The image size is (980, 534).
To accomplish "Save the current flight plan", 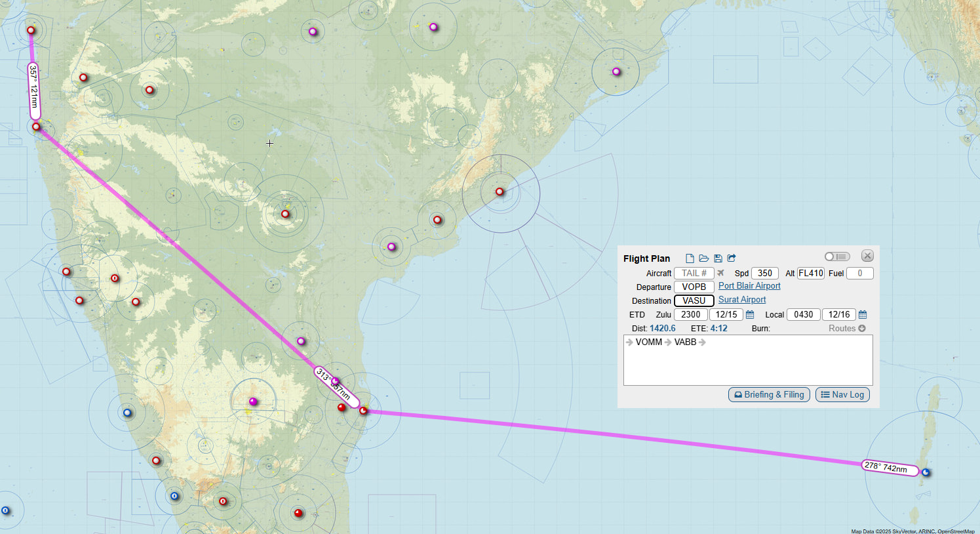I will [x=718, y=258].
